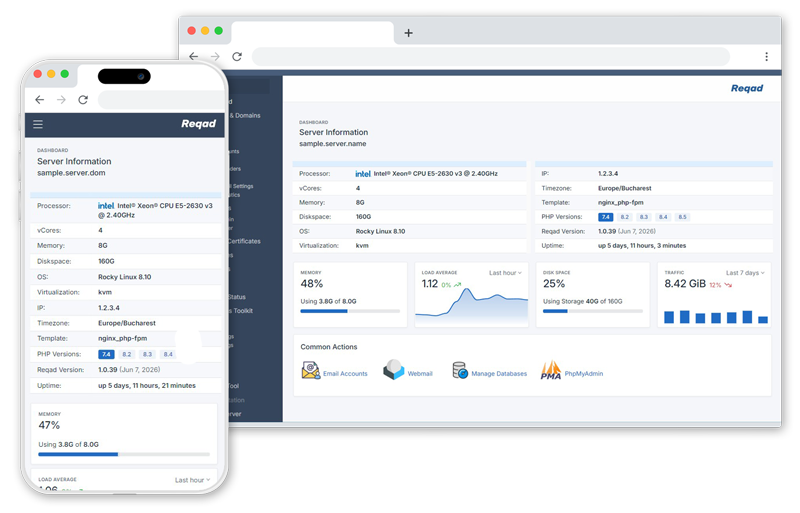The width and height of the screenshot is (800, 513).
Task: Click back arrow in desktop browser window
Action: [193, 56]
